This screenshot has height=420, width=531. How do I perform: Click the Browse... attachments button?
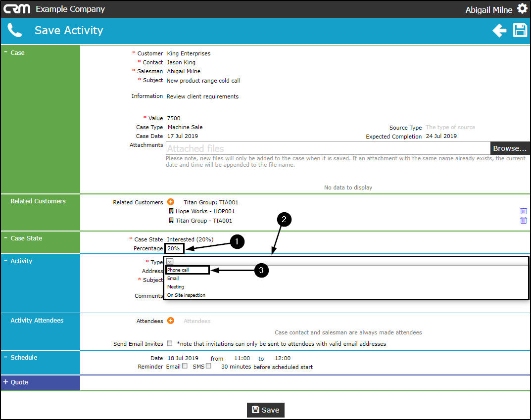pyautogui.click(x=510, y=148)
